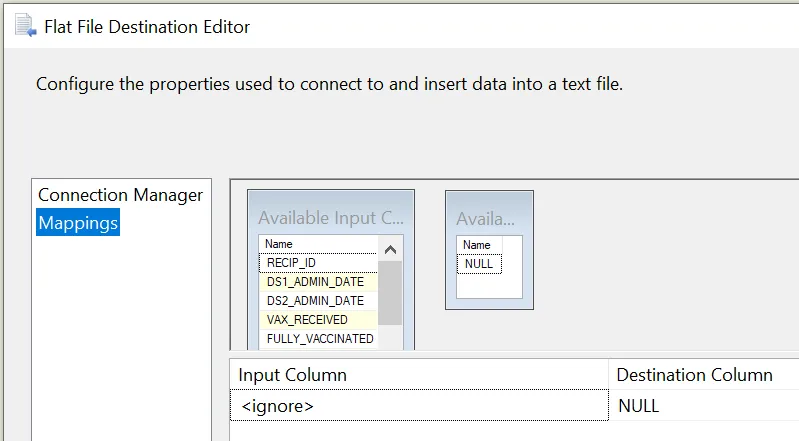Highlight the VAX_RECEIVED input column
Viewport: 799px width, 441px height.
point(307,320)
